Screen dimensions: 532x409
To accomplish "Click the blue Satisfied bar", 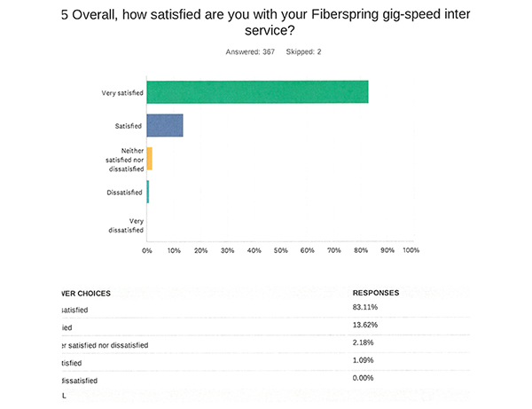I will click(165, 125).
